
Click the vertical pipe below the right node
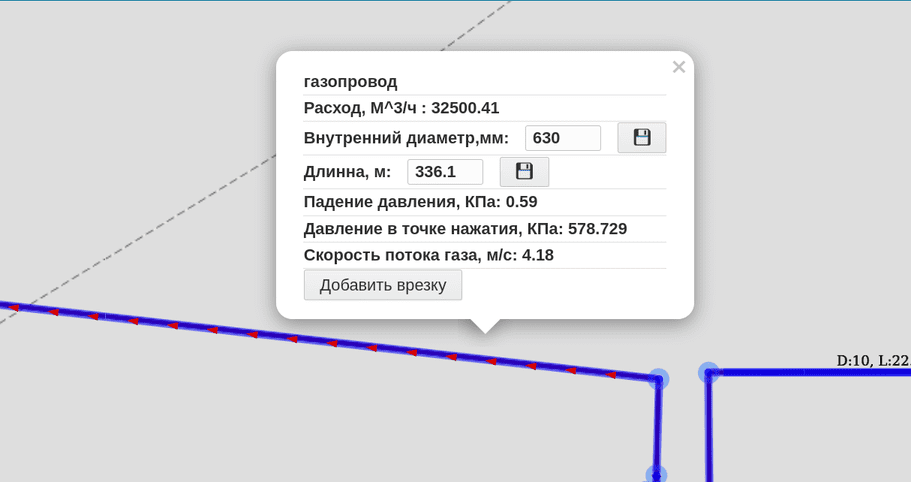pyautogui.click(x=709, y=430)
